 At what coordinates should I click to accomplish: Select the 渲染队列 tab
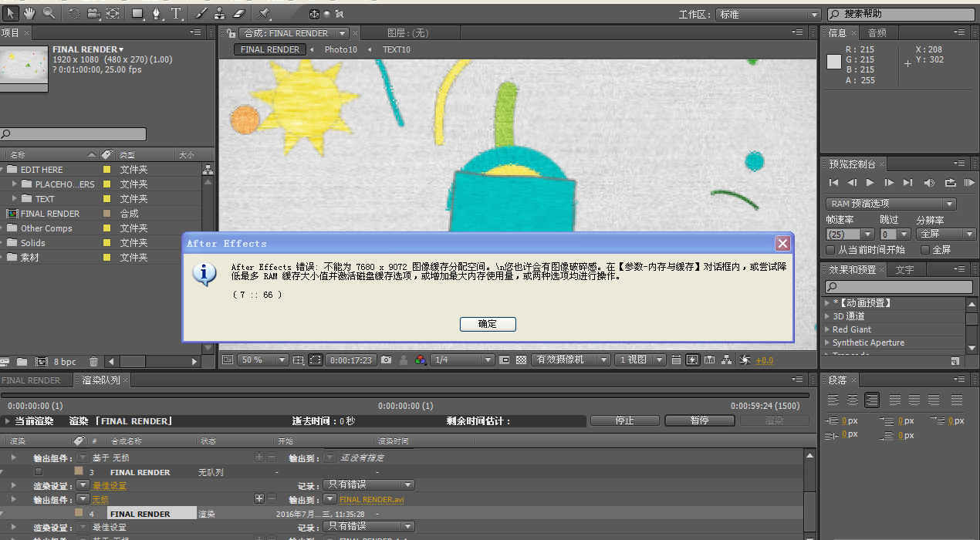tap(101, 380)
